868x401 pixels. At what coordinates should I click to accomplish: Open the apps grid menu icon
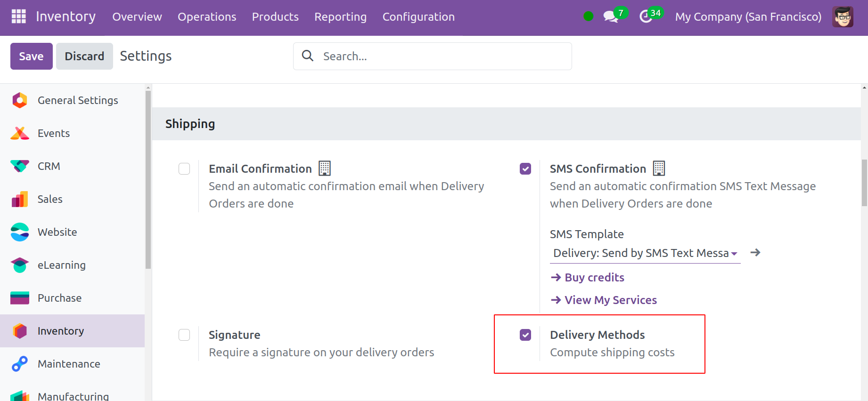click(x=18, y=16)
